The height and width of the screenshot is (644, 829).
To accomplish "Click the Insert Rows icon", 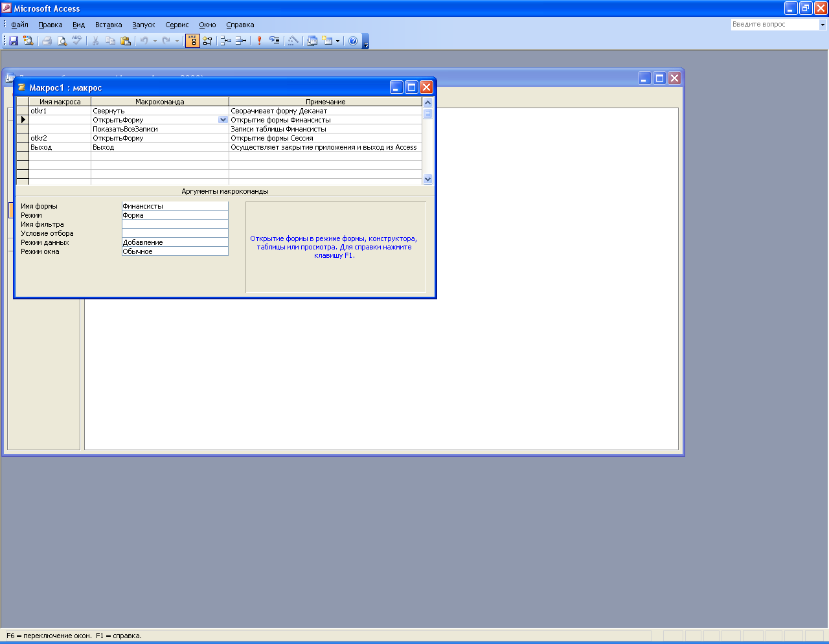I will click(x=226, y=41).
